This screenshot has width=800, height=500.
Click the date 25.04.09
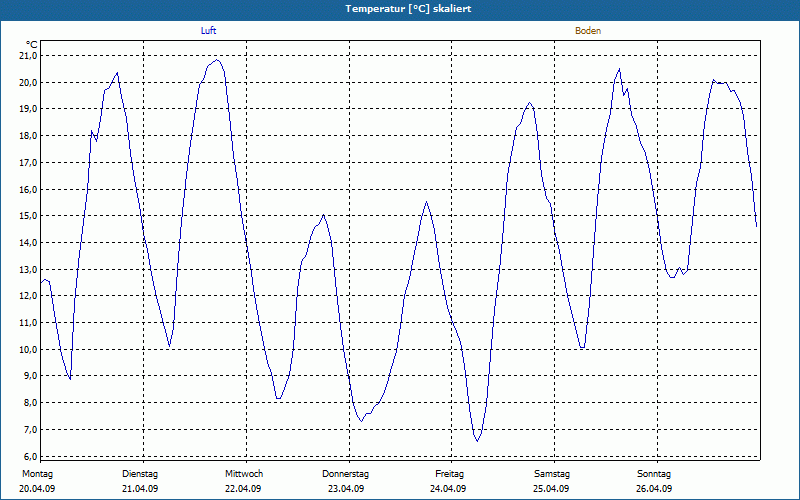point(551,489)
